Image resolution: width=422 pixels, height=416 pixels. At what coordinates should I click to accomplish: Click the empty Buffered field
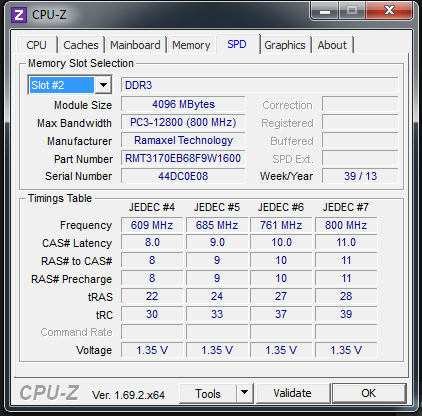point(360,140)
